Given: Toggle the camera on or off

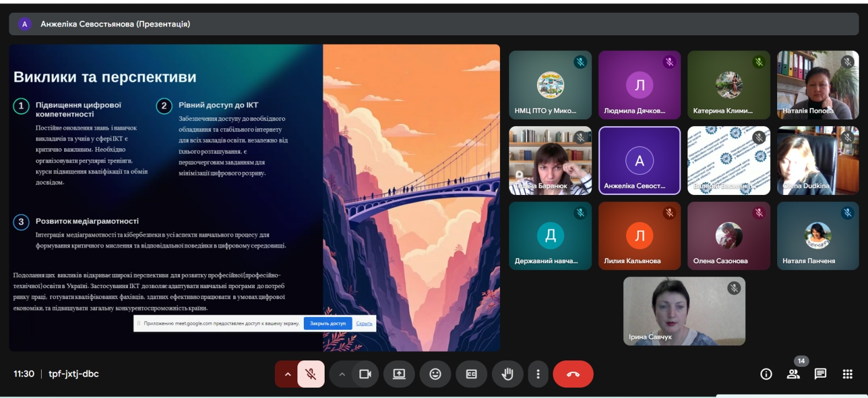Looking at the screenshot, I should click(x=365, y=374).
